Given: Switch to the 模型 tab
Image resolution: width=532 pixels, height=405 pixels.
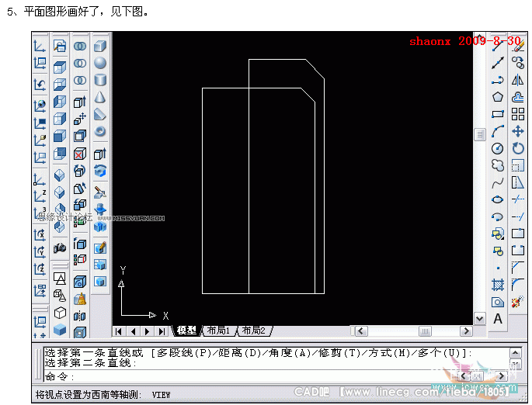Looking at the screenshot, I should coord(186,331).
